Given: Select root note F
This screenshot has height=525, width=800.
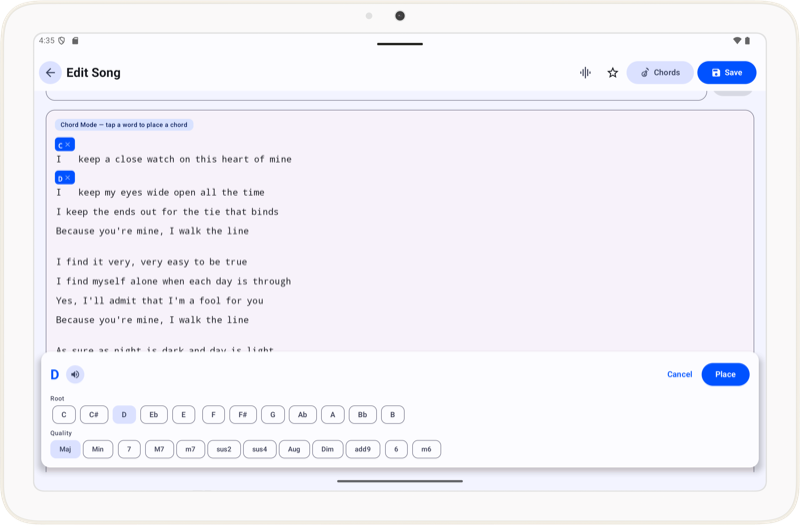Looking at the screenshot, I should [x=213, y=415].
